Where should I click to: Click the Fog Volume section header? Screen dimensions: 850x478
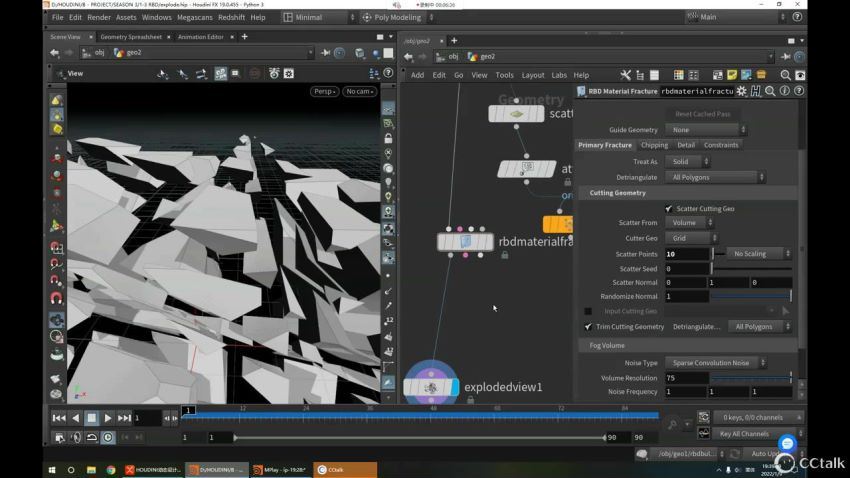(687, 346)
